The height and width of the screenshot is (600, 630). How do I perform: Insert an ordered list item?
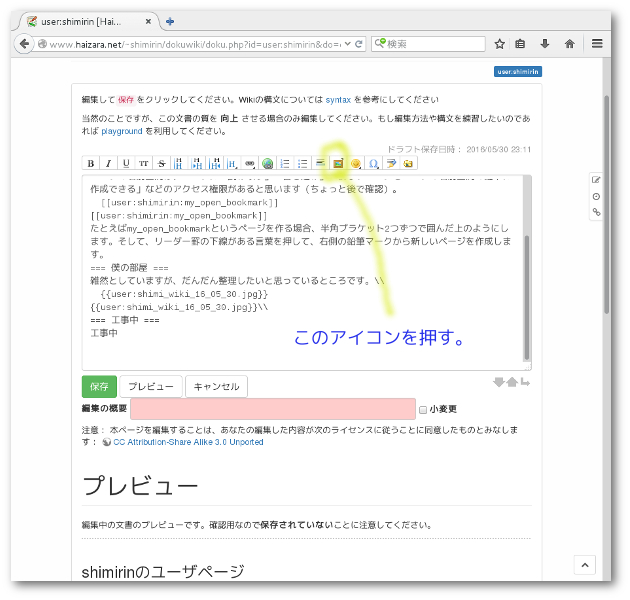[285, 163]
